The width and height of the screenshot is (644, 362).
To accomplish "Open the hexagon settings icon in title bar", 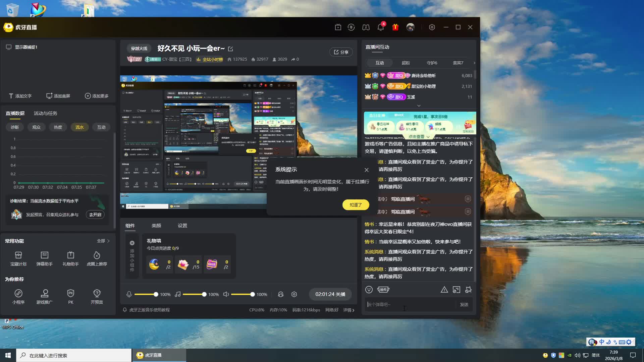I will coord(432,27).
